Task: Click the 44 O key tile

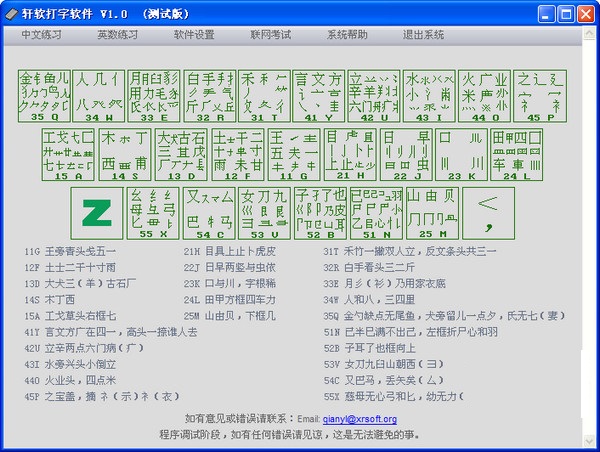Action: click(x=484, y=96)
